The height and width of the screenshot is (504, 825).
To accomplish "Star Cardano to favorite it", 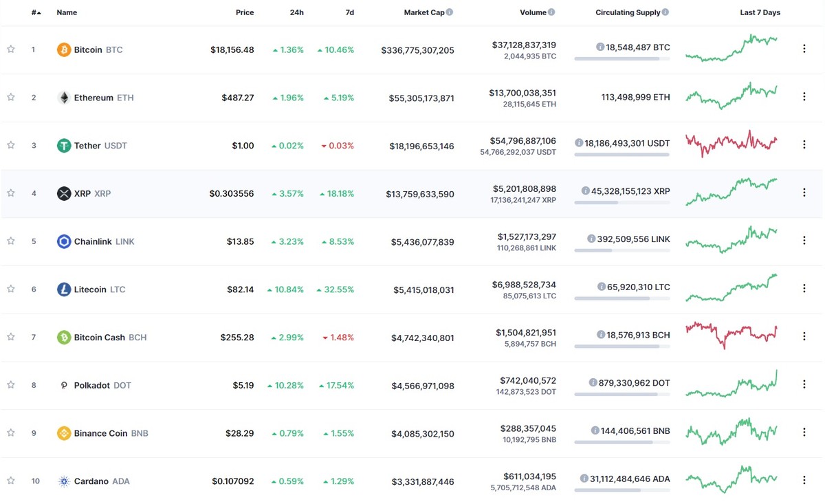I will pyautogui.click(x=11, y=481).
